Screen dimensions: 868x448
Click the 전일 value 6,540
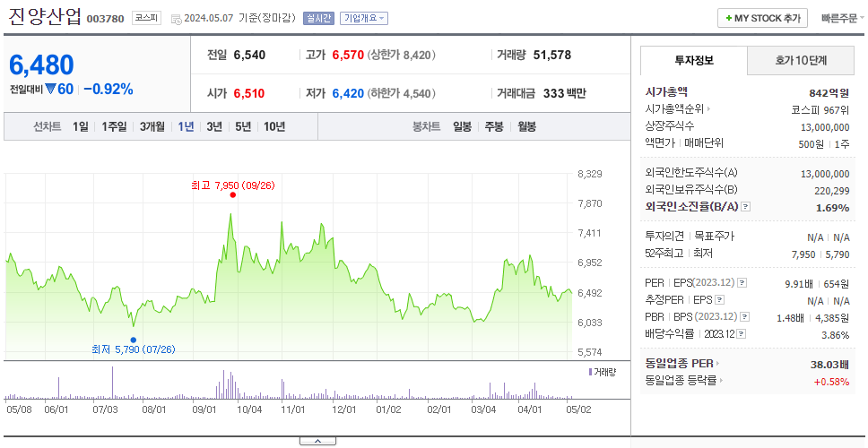tap(249, 56)
